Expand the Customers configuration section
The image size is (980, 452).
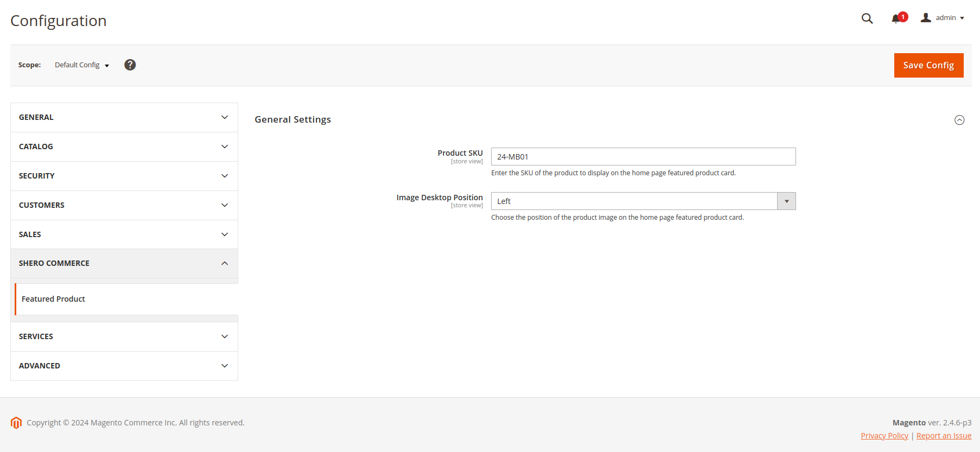124,205
